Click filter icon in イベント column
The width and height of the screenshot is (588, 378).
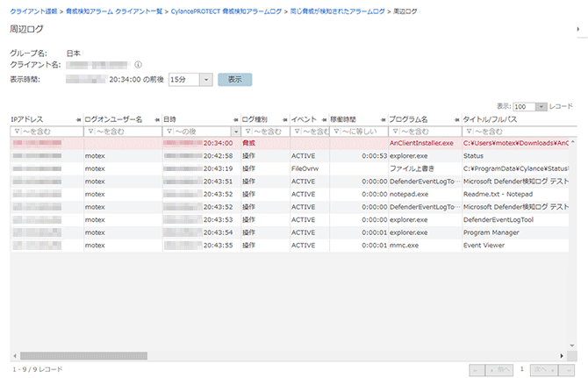coord(296,131)
